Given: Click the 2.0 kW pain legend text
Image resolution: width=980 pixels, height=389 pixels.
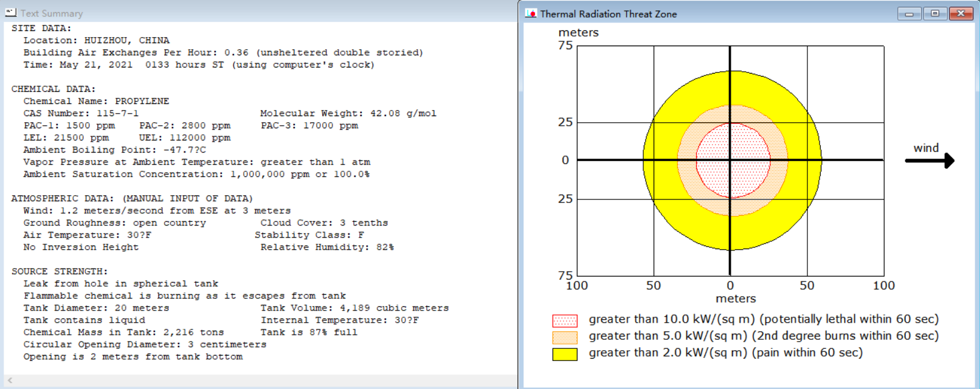Looking at the screenshot, I should click(726, 353).
